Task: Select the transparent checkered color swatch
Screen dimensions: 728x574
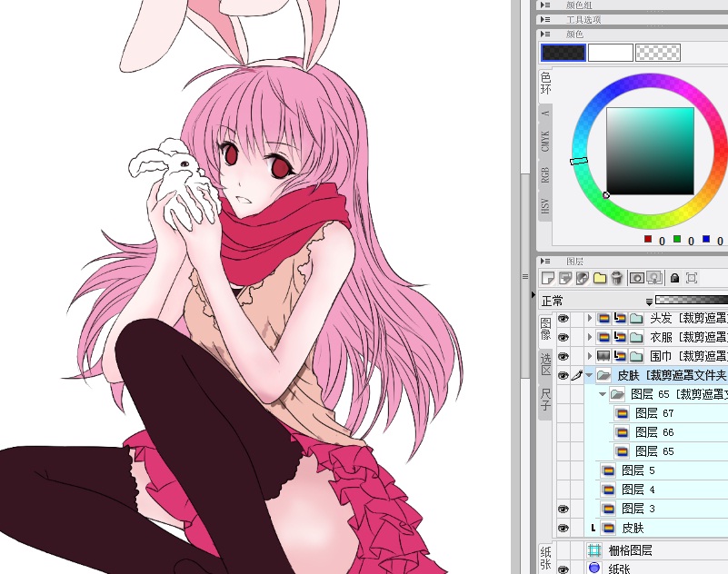Action: (658, 53)
